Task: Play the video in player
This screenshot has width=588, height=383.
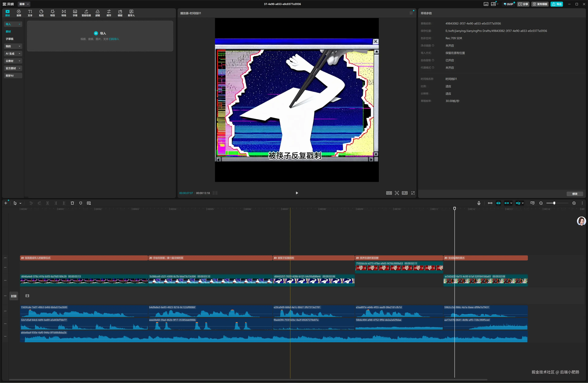Action: coord(297,193)
